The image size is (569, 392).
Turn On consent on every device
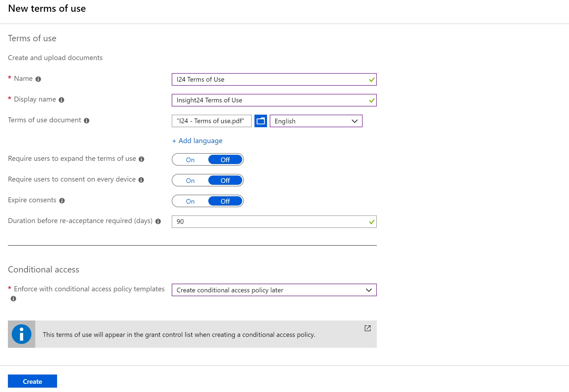[x=190, y=180]
